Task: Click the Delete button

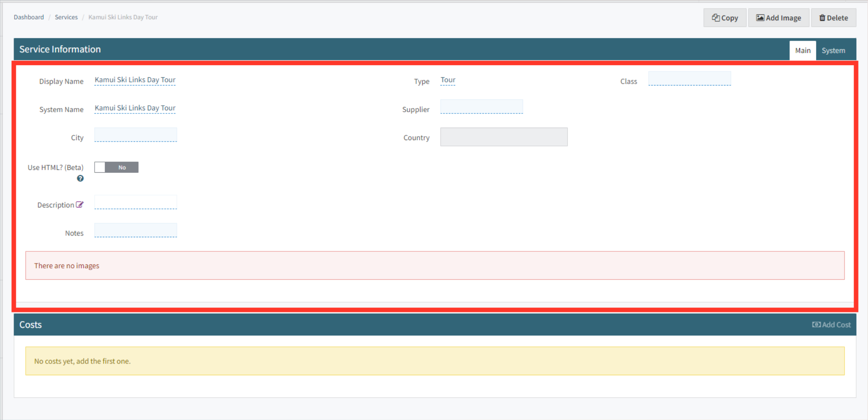Action: [833, 18]
